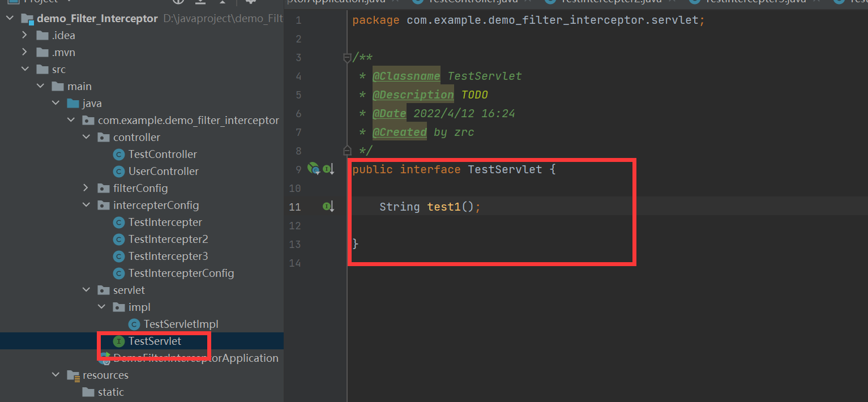This screenshot has width=868, height=402.
Task: Click the String return type on line 11
Action: 400,207
